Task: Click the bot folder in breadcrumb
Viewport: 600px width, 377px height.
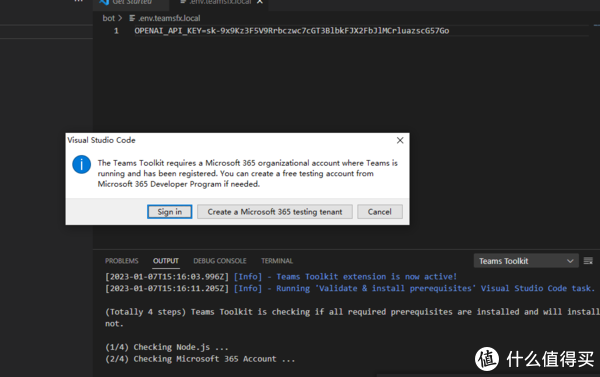Action: [108, 18]
